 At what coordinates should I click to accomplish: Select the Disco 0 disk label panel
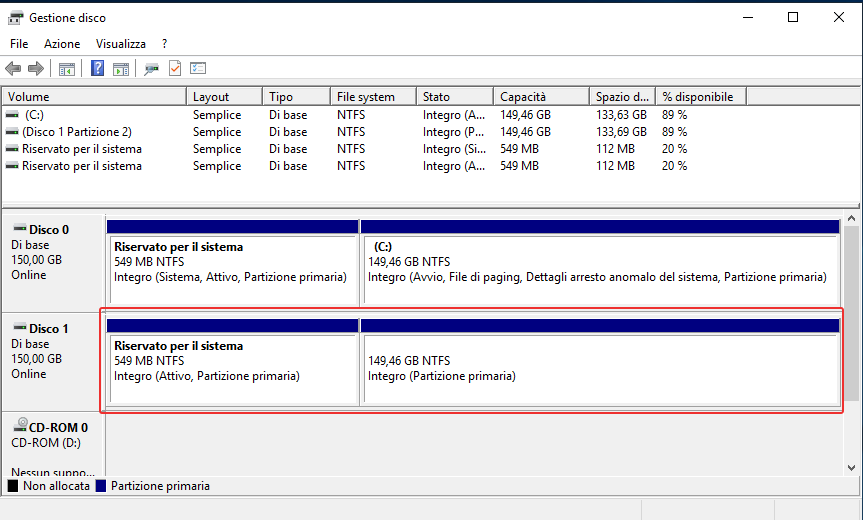pos(53,264)
